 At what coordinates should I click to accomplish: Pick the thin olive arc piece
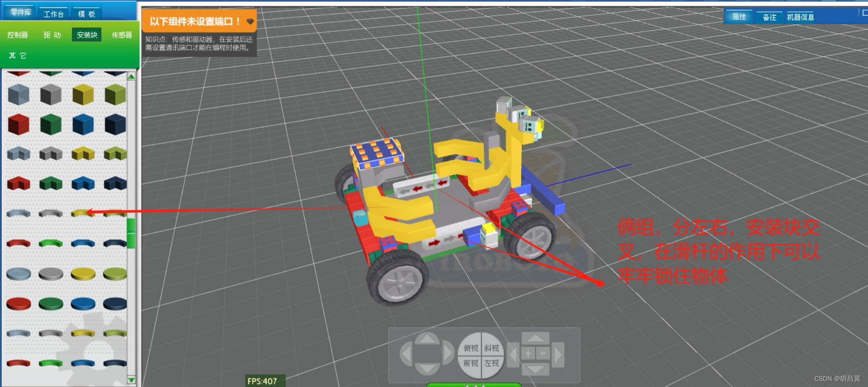coord(115,333)
